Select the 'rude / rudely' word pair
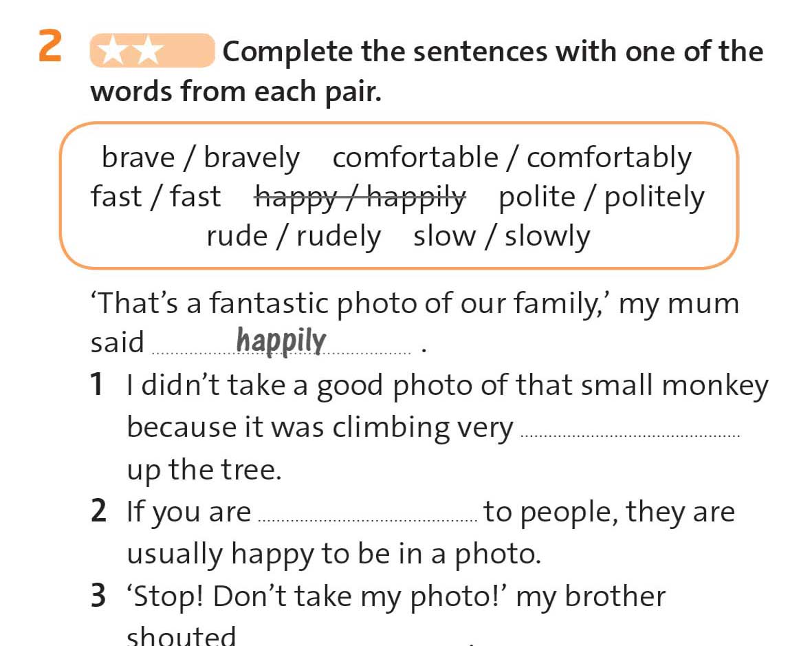 (x=293, y=236)
